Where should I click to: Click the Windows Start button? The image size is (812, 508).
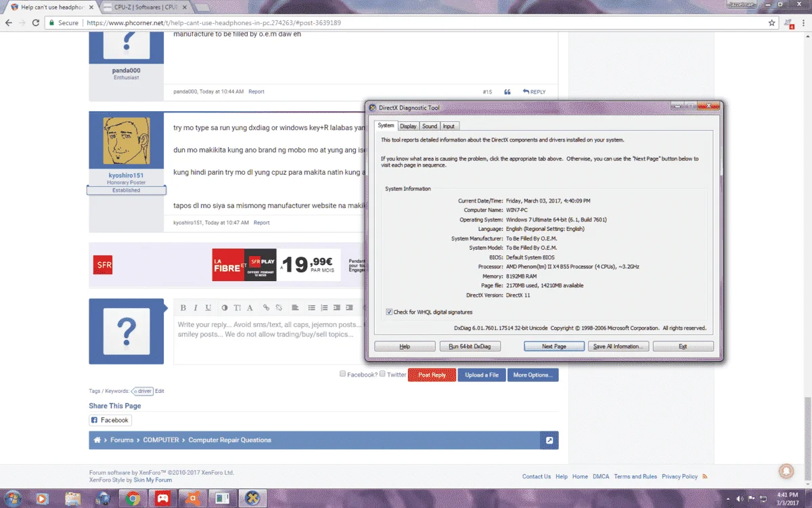[x=12, y=499]
